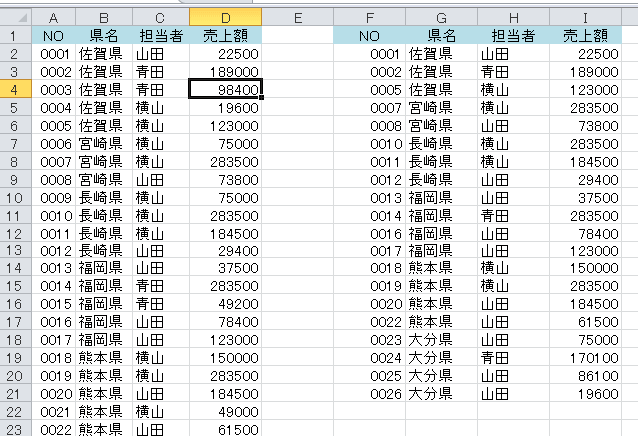The width and height of the screenshot is (638, 436).
Task: Click value 73800 in column I
Action: pos(586,126)
